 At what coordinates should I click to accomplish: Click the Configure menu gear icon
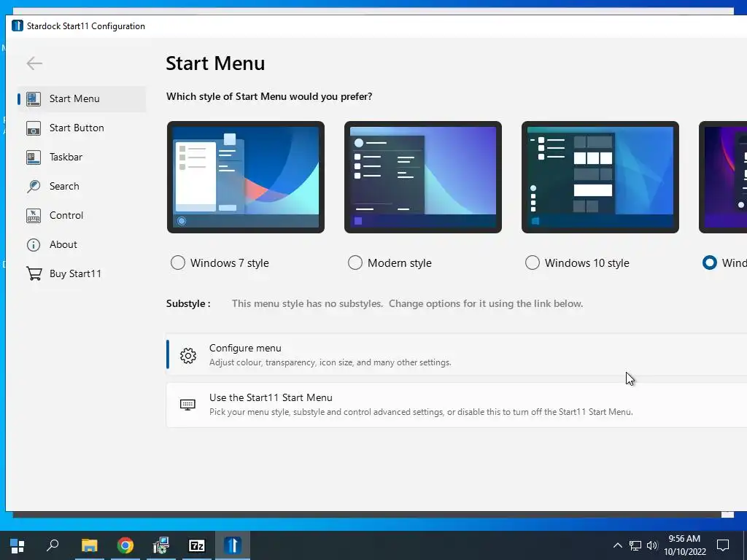(x=188, y=356)
